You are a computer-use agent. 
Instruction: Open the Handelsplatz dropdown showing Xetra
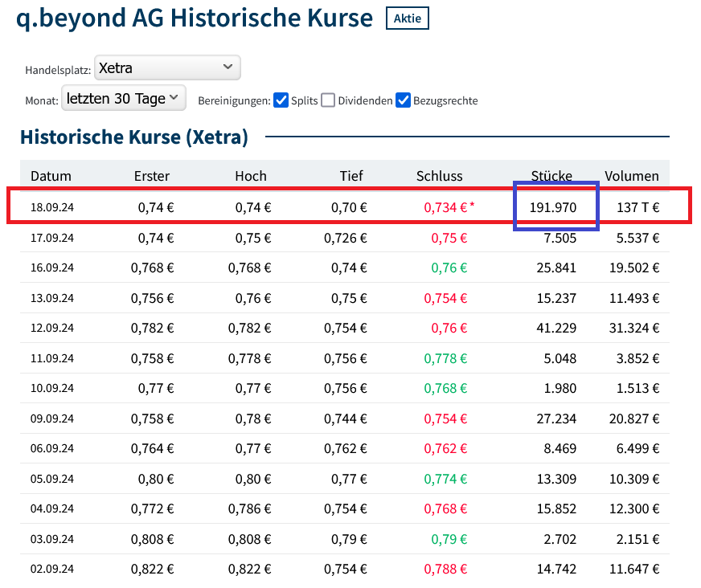tap(166, 67)
